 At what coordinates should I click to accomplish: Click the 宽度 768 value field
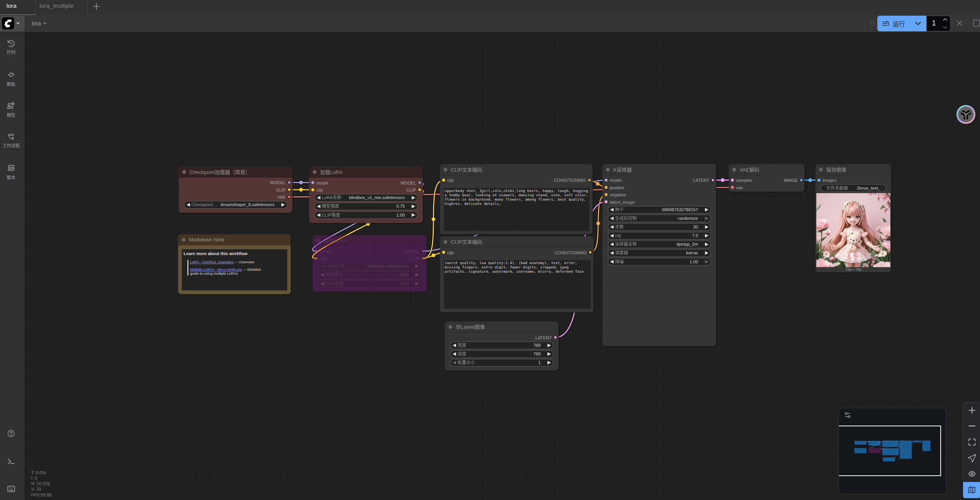point(502,345)
